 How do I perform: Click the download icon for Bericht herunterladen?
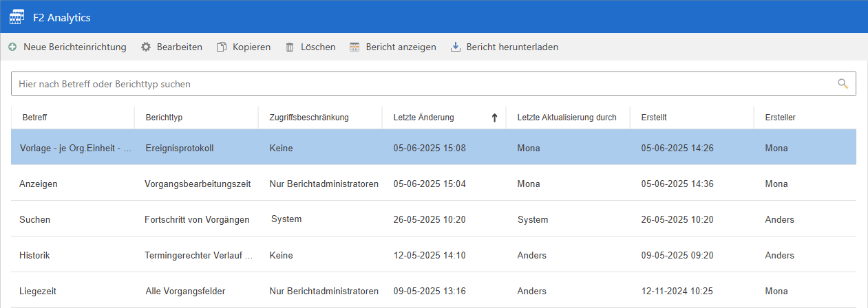455,47
